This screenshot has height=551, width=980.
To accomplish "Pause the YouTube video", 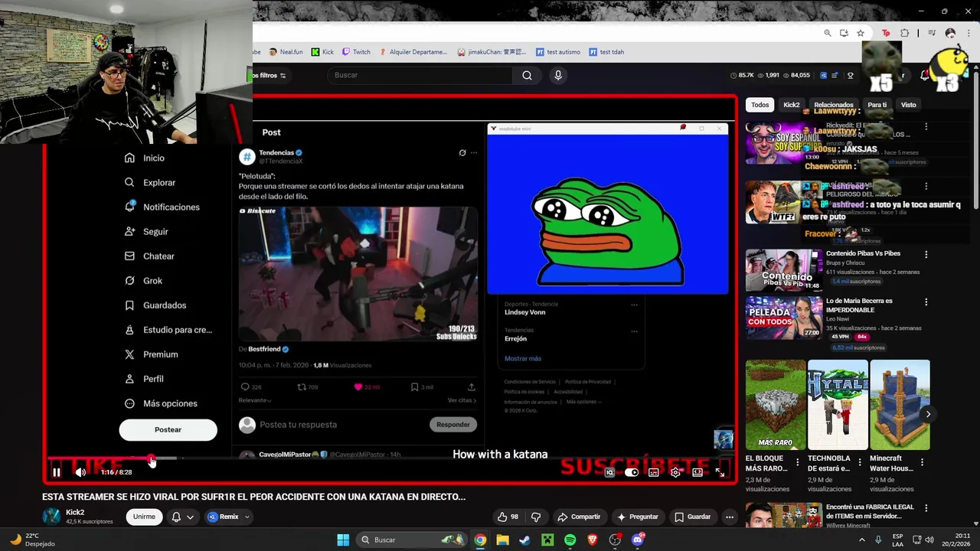I will pyautogui.click(x=56, y=472).
